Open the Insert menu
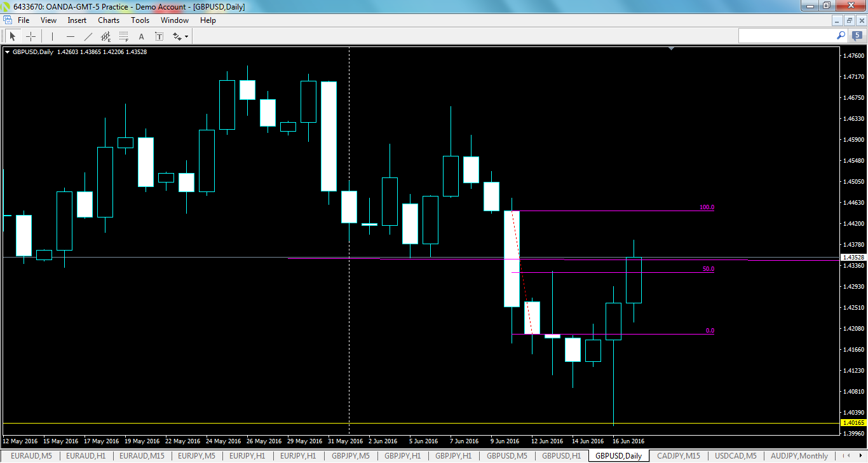Viewport: 868px width, 463px height. pos(76,20)
